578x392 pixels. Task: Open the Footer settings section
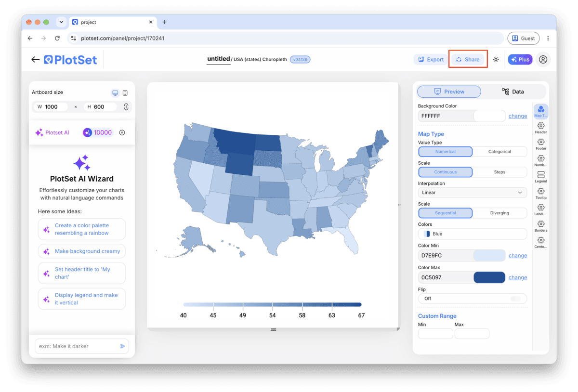point(541,144)
